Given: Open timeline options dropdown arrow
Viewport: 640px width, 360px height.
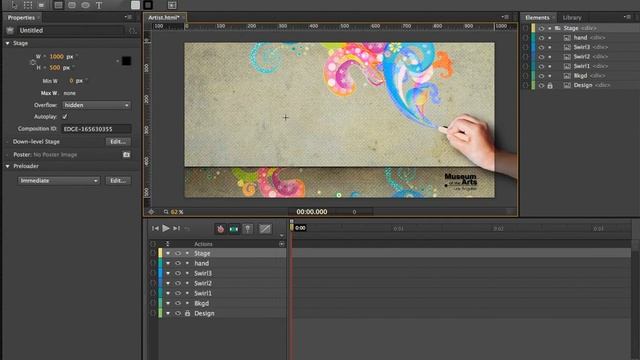Looking at the screenshot, I should click(x=281, y=236).
